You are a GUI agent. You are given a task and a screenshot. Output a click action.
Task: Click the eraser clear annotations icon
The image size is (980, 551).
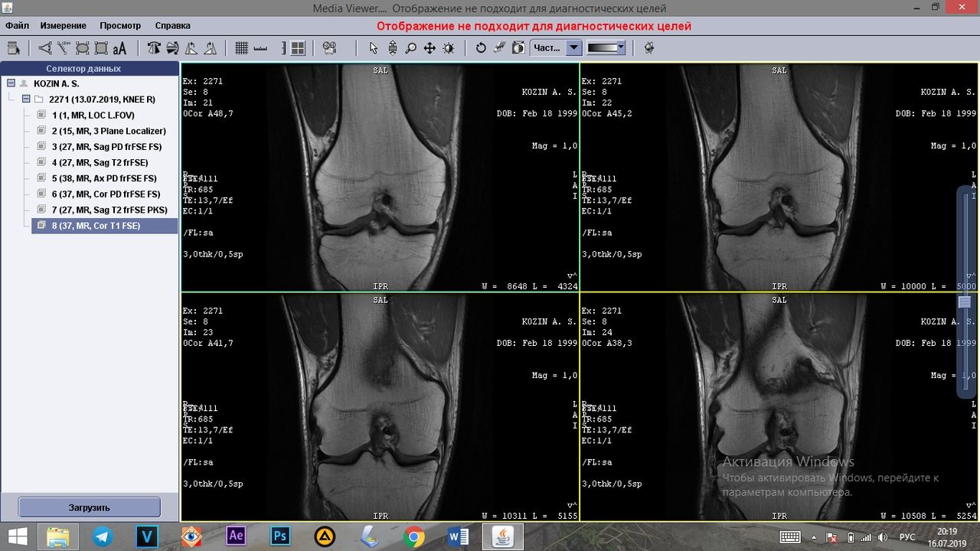tap(499, 48)
